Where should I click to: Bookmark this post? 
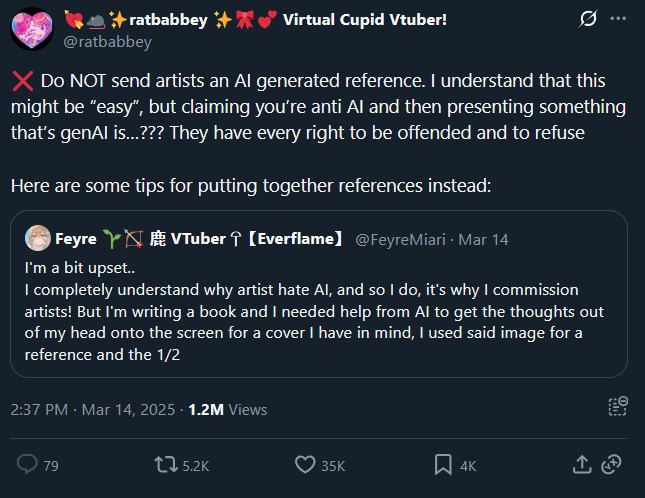point(443,465)
